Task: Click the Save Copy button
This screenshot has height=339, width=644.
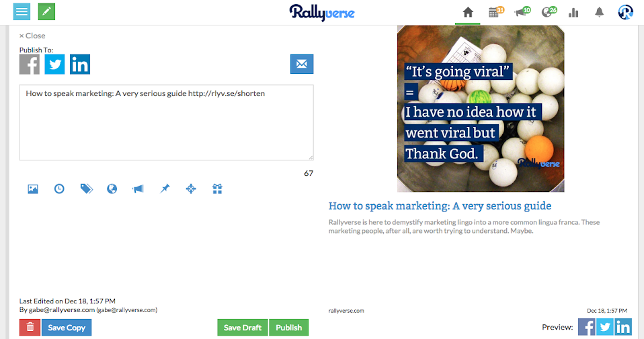Action: click(67, 327)
